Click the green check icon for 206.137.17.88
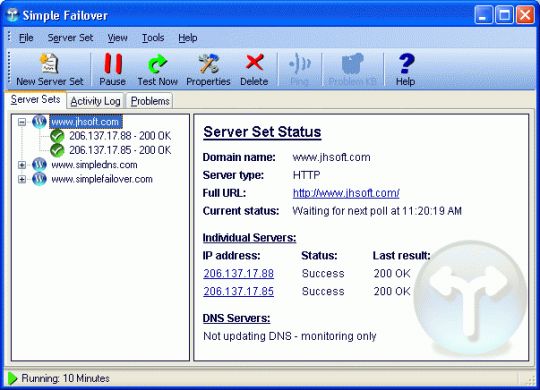 tap(57, 136)
